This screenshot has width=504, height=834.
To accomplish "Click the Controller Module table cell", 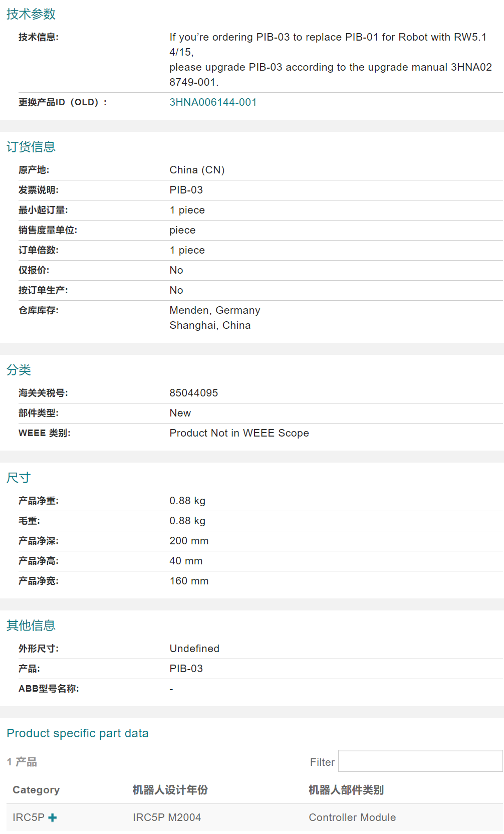I will pos(352,817).
